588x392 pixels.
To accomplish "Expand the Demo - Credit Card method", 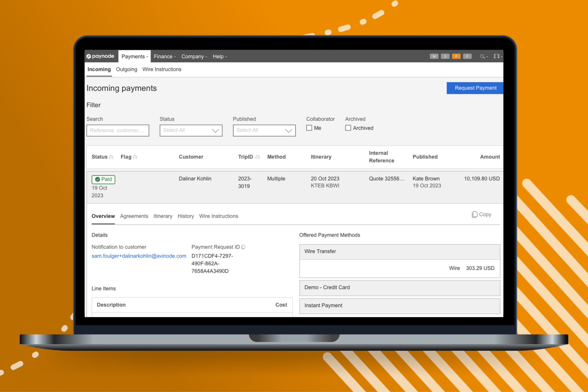I will point(400,288).
